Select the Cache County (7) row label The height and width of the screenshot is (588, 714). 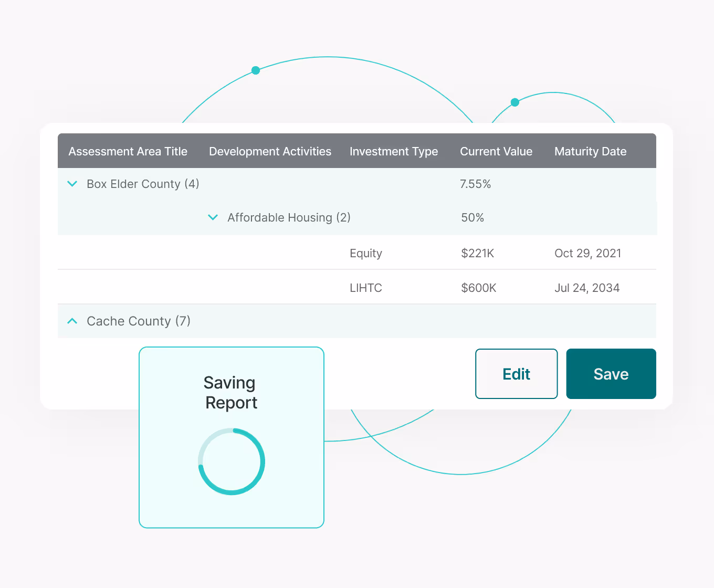pos(139,321)
